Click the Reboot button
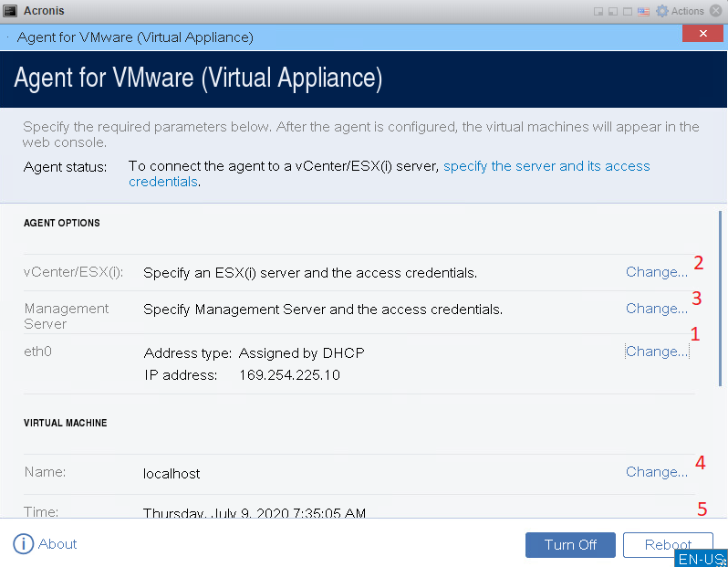 [x=668, y=545]
